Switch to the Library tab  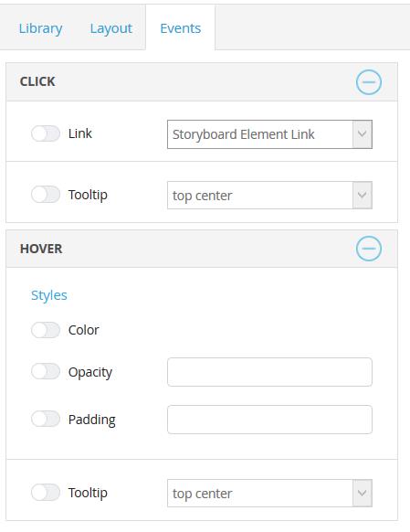(x=40, y=28)
